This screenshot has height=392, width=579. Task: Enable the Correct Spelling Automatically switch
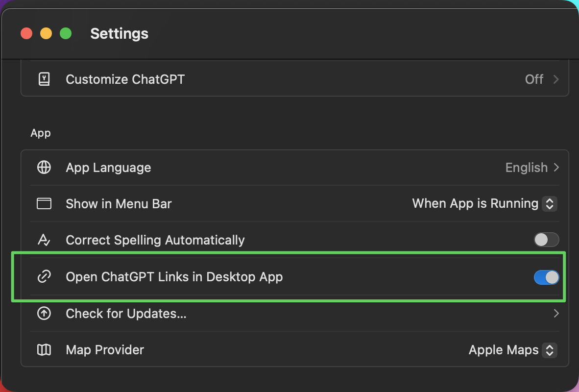pos(546,240)
